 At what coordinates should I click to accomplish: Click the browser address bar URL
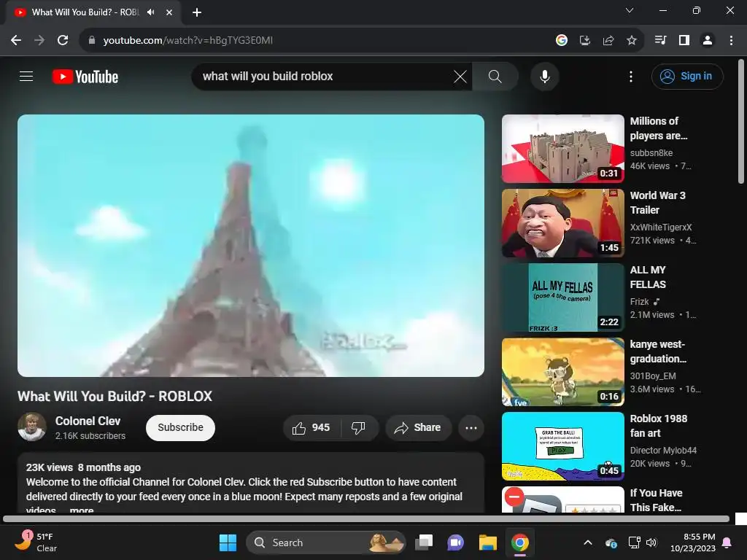188,40
